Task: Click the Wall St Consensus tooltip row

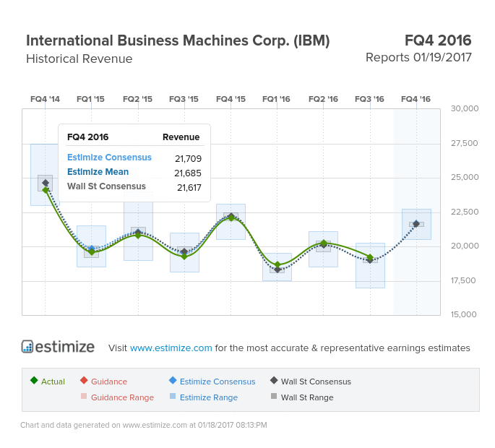Action: tap(134, 187)
